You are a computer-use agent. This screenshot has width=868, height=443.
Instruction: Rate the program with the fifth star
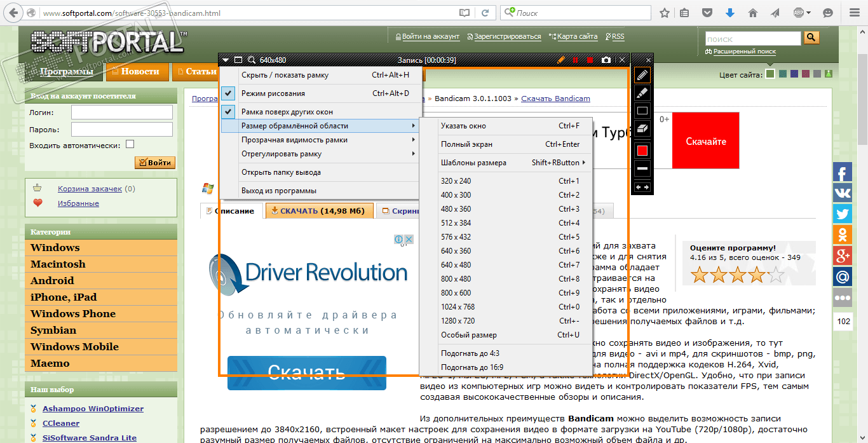776,275
